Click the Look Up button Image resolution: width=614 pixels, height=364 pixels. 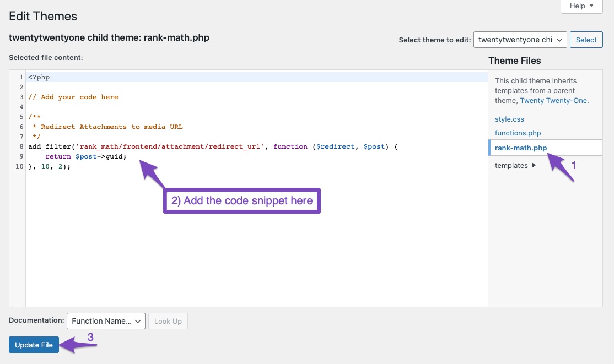pyautogui.click(x=168, y=322)
